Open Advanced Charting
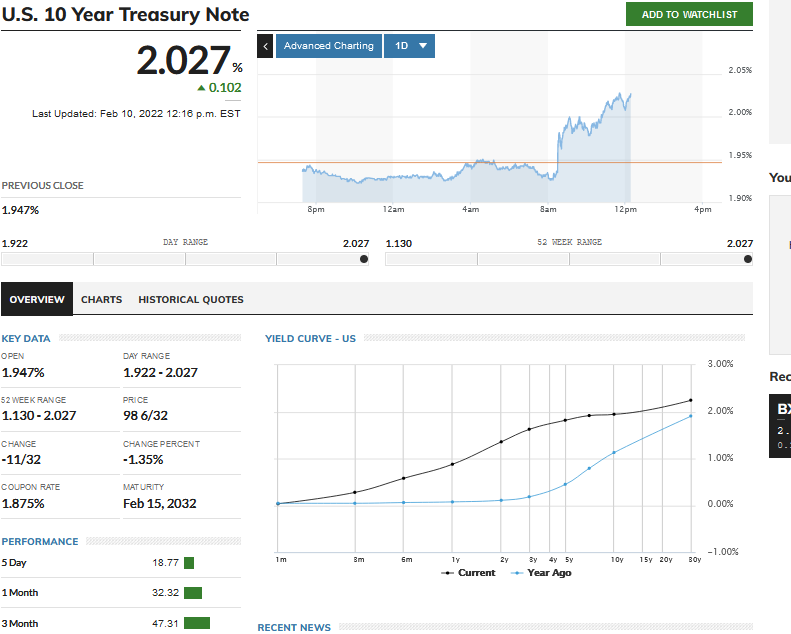The width and height of the screenshot is (791, 634). coord(328,46)
